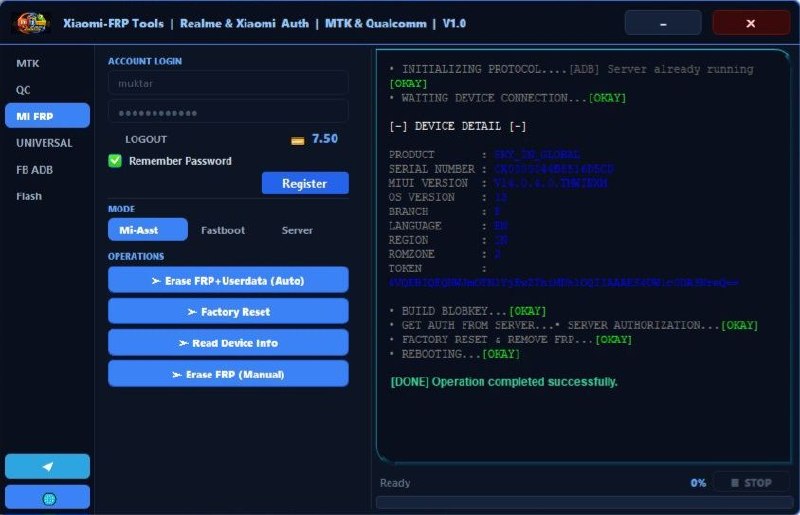Select the MI FRP tab

point(47,116)
